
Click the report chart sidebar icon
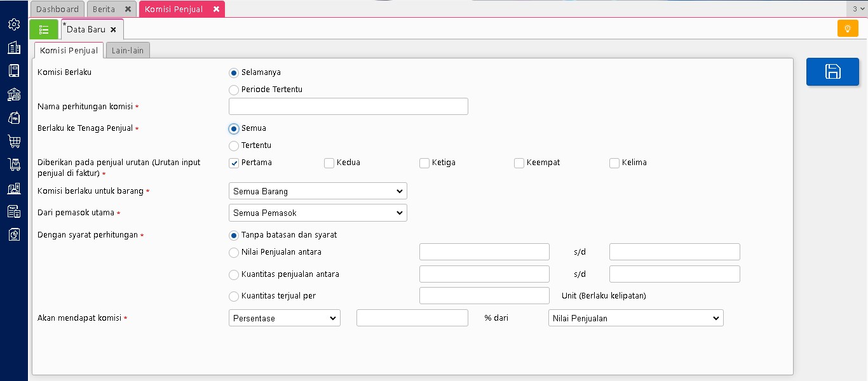tap(14, 235)
